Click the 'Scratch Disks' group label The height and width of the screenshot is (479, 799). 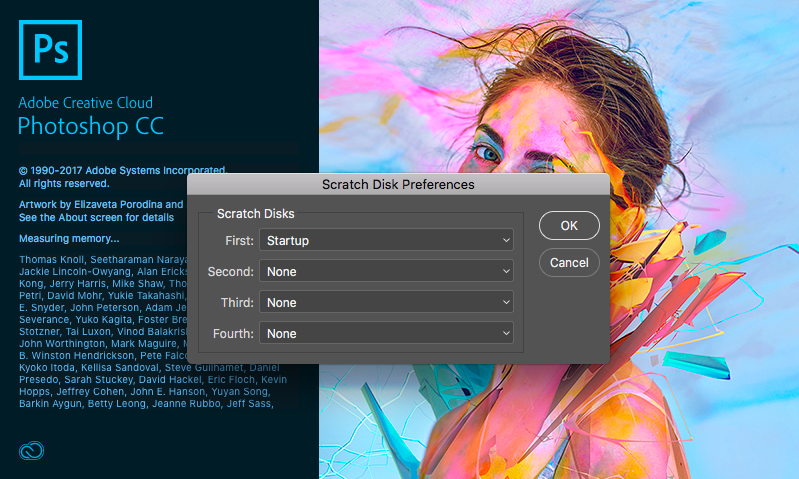(x=256, y=214)
